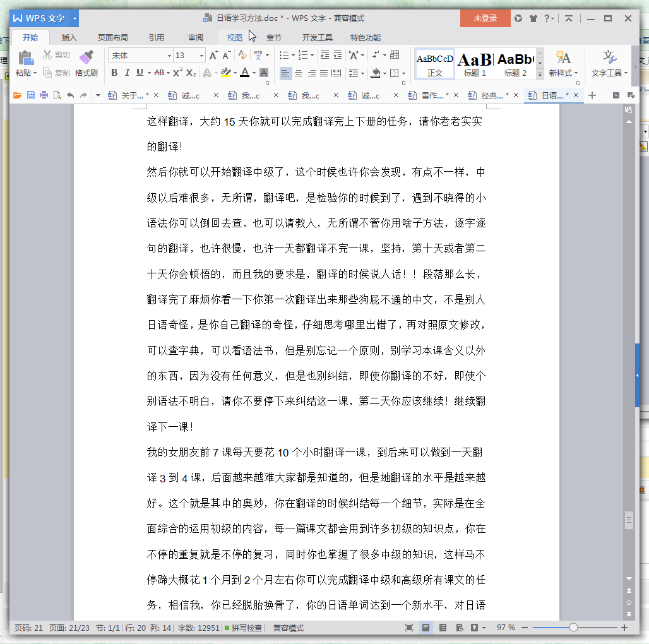Open the 插入 ribbon tab
The image size is (649, 644).
point(69,38)
